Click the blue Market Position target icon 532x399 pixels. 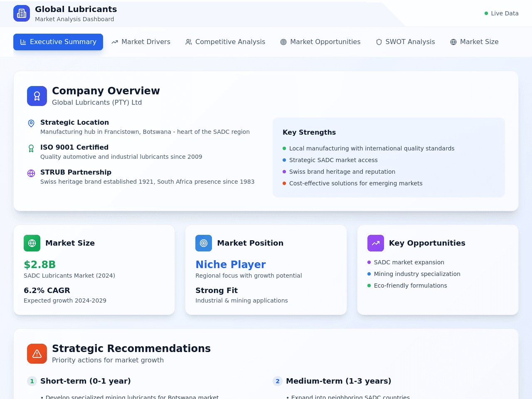tap(204, 243)
